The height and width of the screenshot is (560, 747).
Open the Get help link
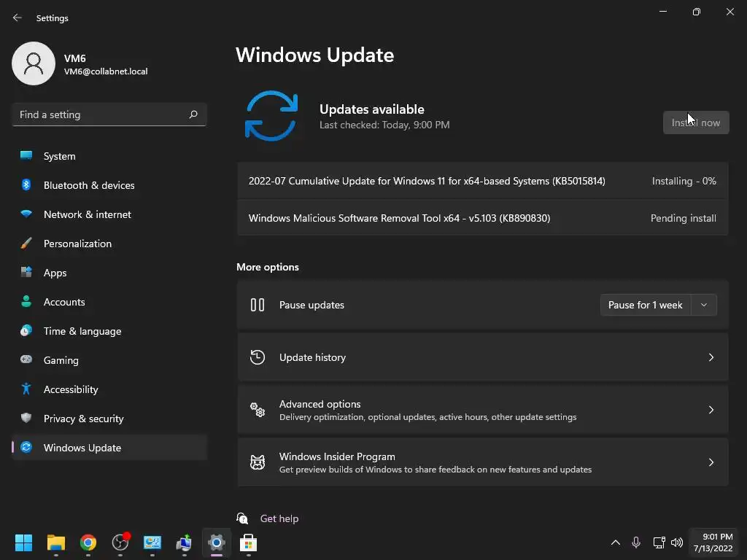(279, 518)
